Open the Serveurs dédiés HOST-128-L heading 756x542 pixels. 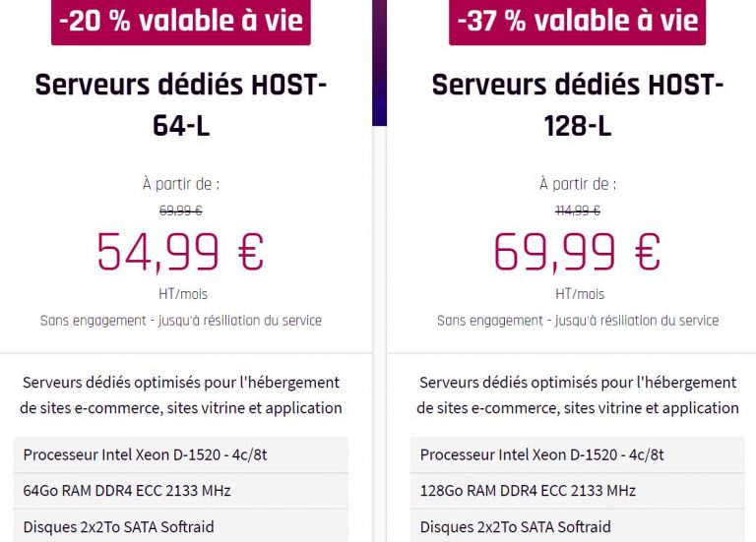[578, 104]
